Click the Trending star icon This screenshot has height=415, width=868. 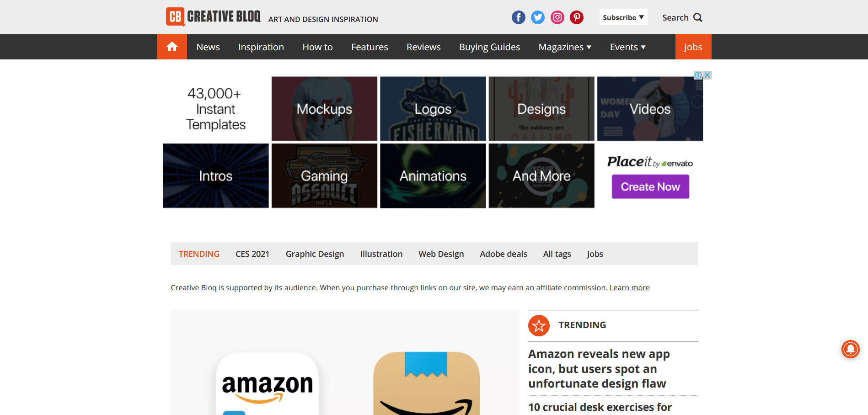click(x=539, y=325)
